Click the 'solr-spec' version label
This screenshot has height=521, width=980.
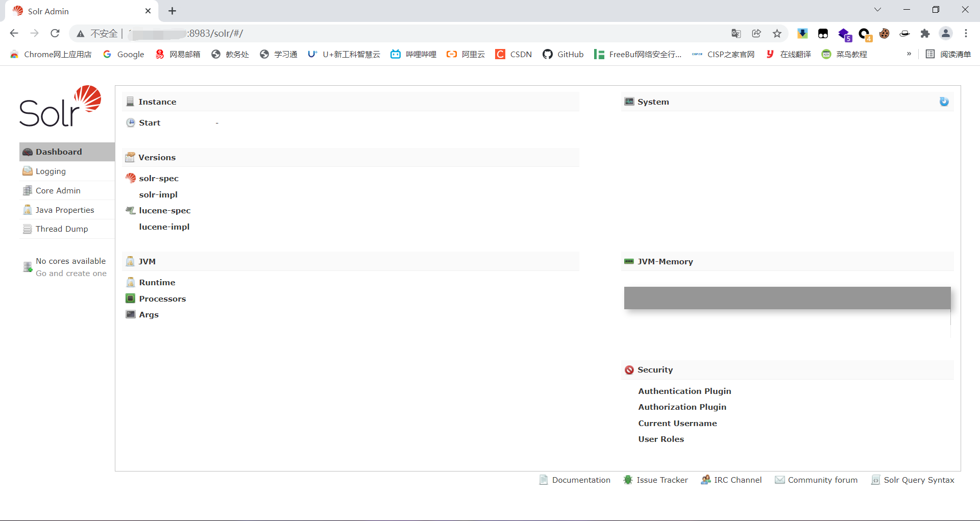pyautogui.click(x=159, y=178)
